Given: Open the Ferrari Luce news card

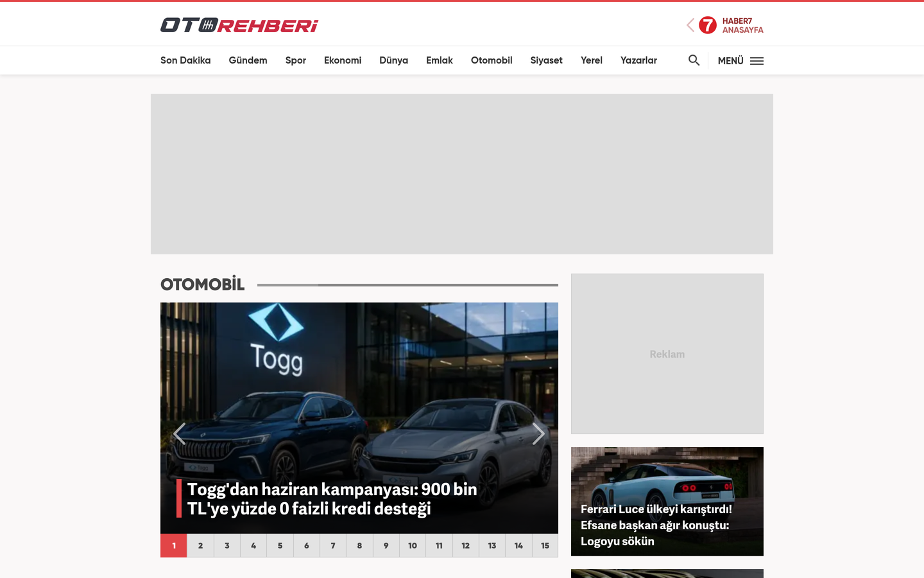Looking at the screenshot, I should pos(667,502).
